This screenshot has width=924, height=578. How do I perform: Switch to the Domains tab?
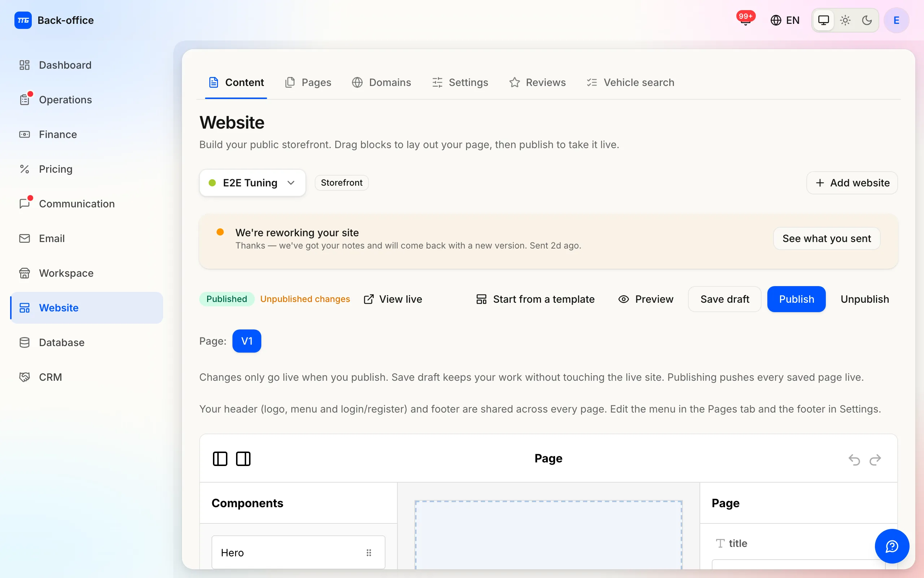382,83
